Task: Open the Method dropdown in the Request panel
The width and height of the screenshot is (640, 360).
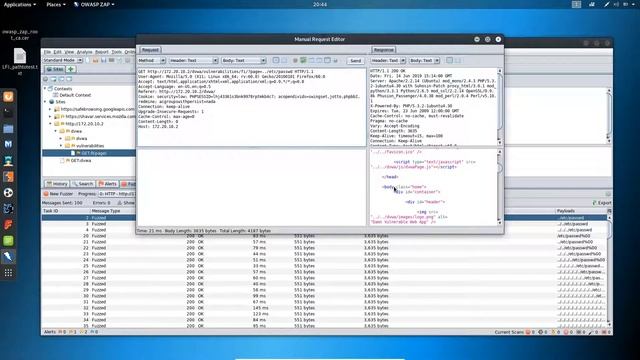Action: (151, 60)
